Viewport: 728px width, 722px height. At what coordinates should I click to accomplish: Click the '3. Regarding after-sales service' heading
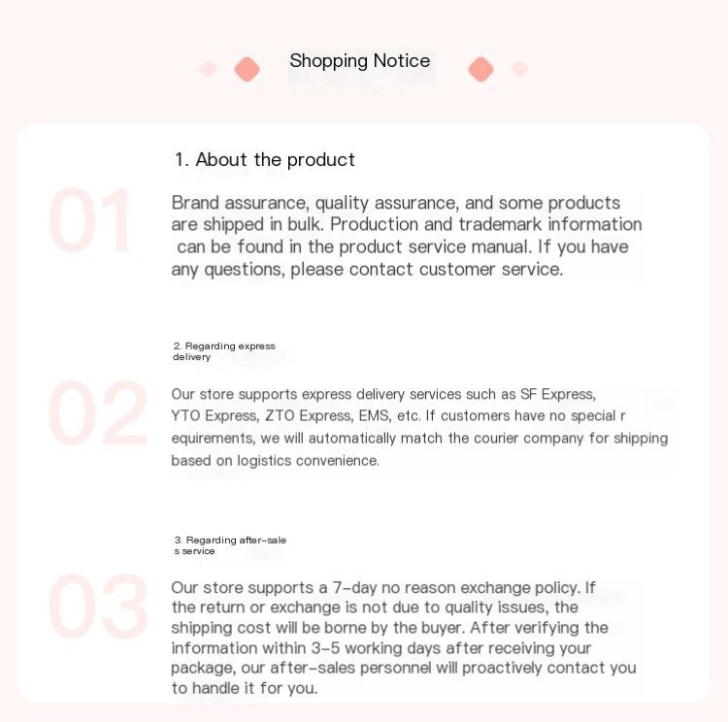[x=230, y=545]
